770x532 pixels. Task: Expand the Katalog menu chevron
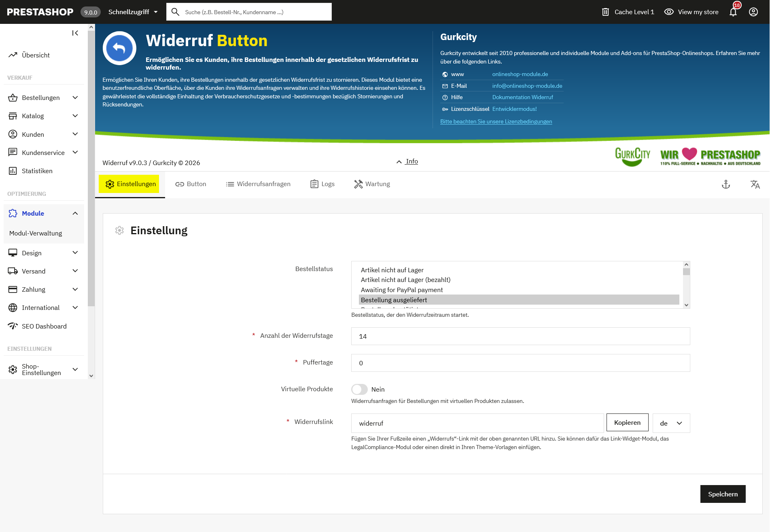(75, 116)
